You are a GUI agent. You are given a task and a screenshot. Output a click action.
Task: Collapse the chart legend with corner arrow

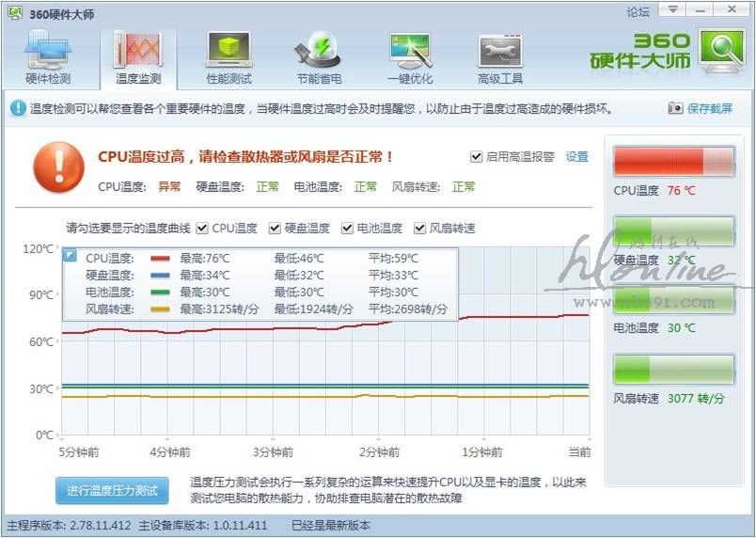tap(71, 255)
